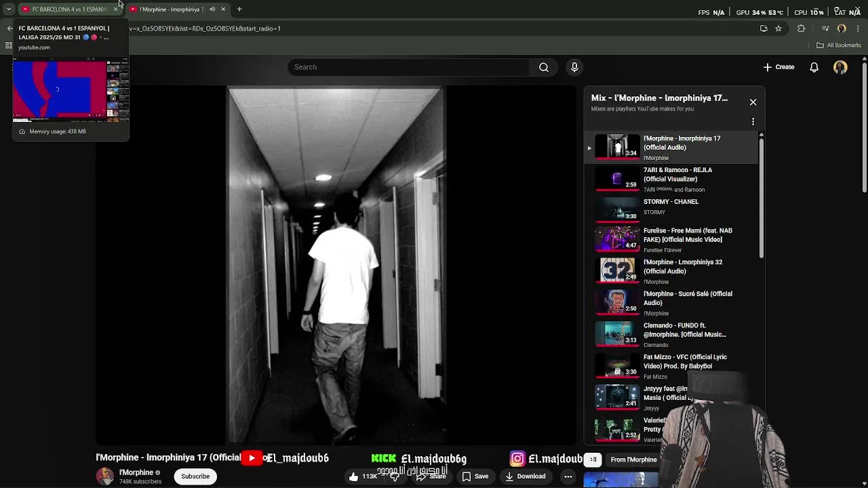The height and width of the screenshot is (488, 868).
Task: Open the All Bookmarks folder
Action: [x=839, y=45]
